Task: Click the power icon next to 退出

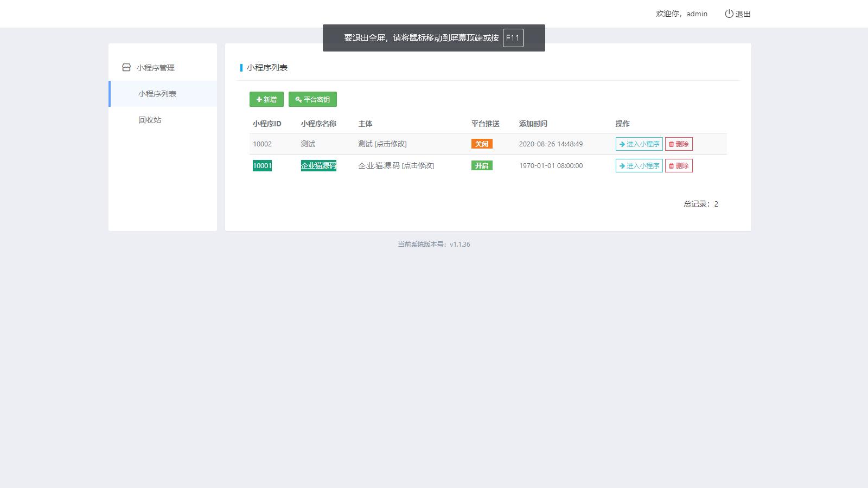Action: click(x=729, y=14)
